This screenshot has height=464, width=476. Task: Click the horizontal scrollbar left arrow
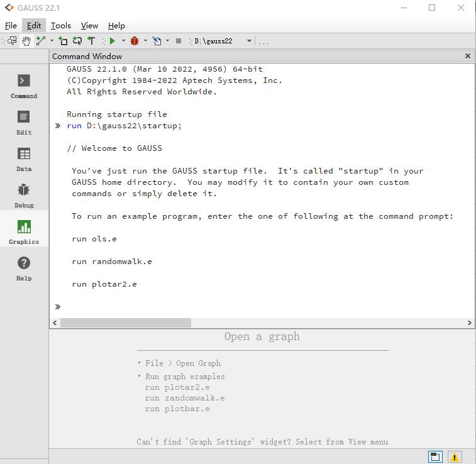[55, 323]
